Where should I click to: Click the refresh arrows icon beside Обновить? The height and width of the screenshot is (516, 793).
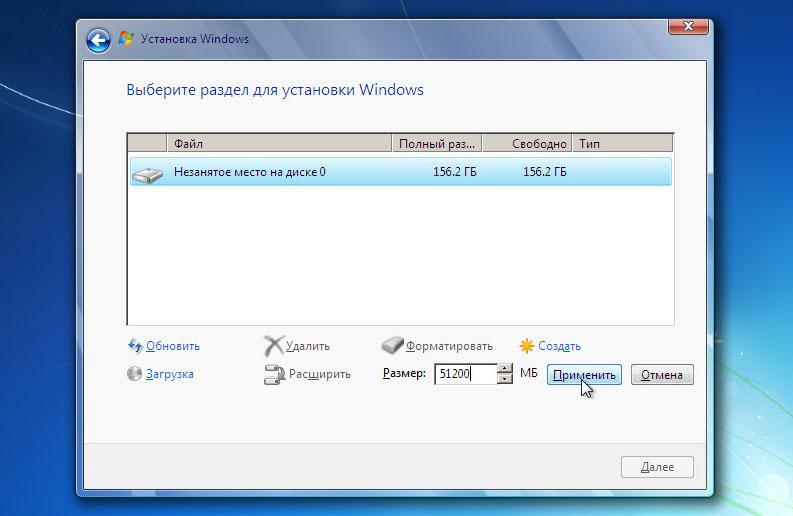pyautogui.click(x=135, y=346)
